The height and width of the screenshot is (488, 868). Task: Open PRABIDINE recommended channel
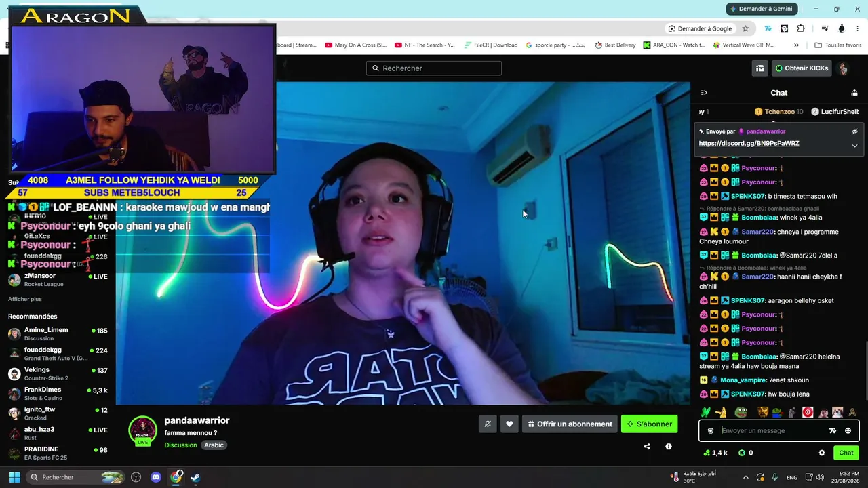point(58,453)
